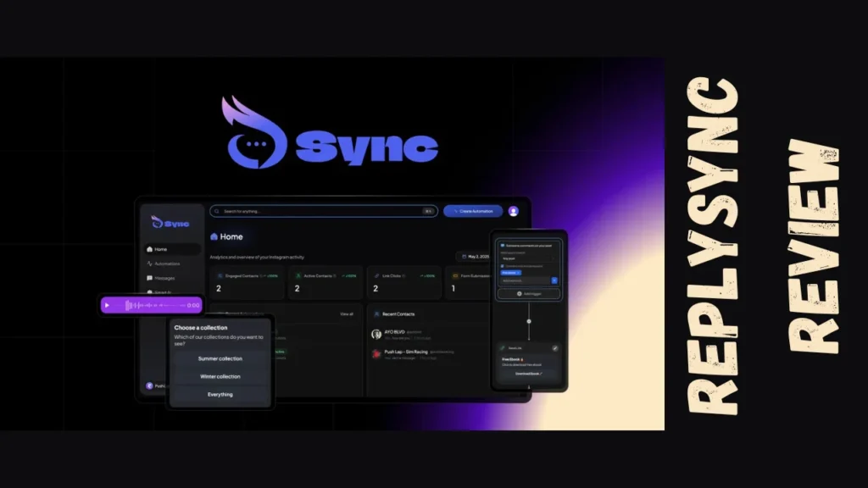Play the purple voice message
The width and height of the screenshot is (868, 488).
tap(107, 305)
